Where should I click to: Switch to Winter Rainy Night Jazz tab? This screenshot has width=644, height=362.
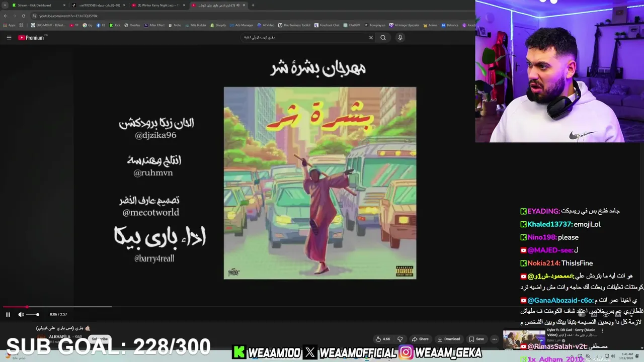point(158,5)
